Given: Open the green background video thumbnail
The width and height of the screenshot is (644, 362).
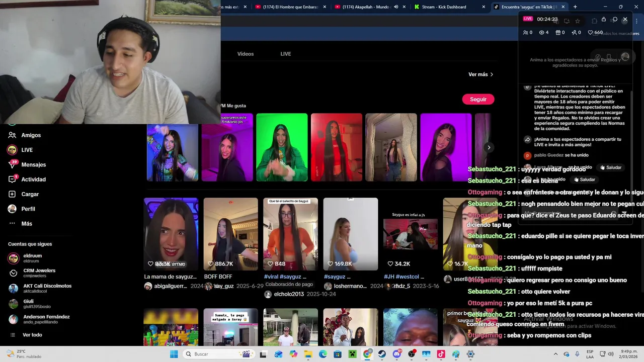Looking at the screenshot, I should [282, 147].
